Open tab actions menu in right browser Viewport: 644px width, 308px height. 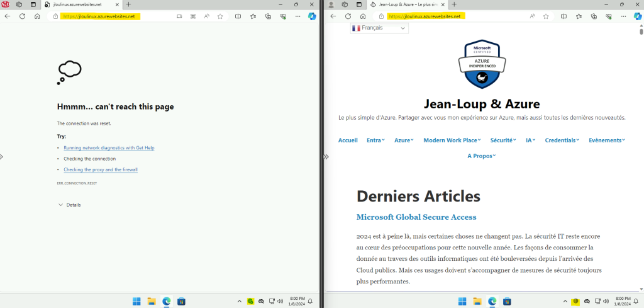[x=359, y=4]
